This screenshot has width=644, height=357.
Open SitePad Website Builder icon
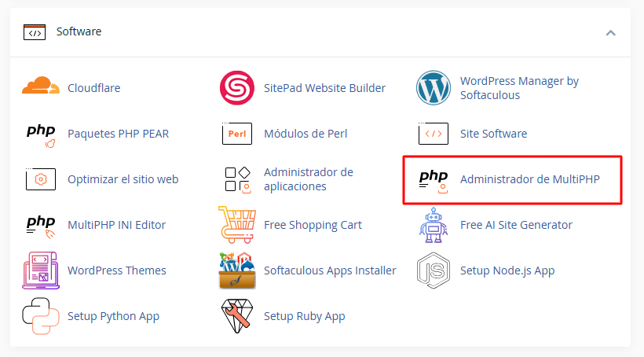click(236, 87)
